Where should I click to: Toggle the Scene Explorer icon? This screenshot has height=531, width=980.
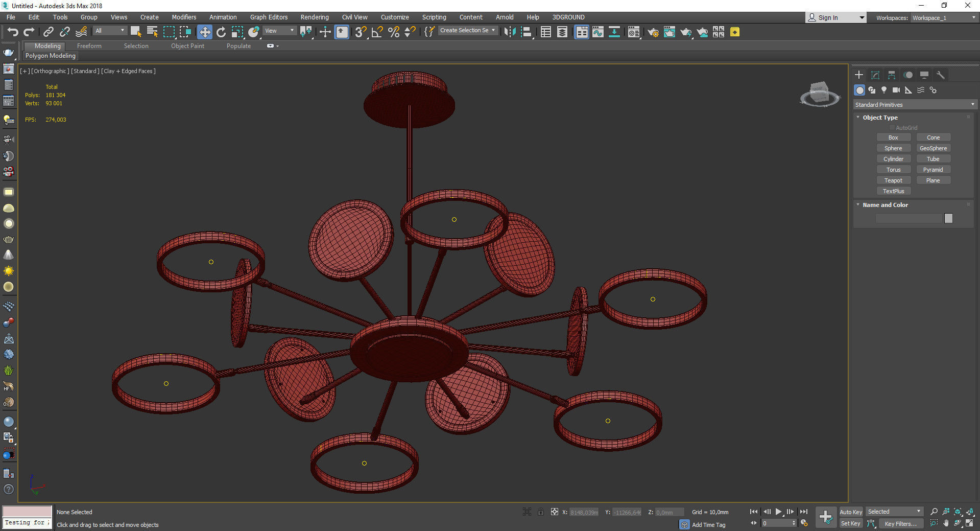point(546,32)
